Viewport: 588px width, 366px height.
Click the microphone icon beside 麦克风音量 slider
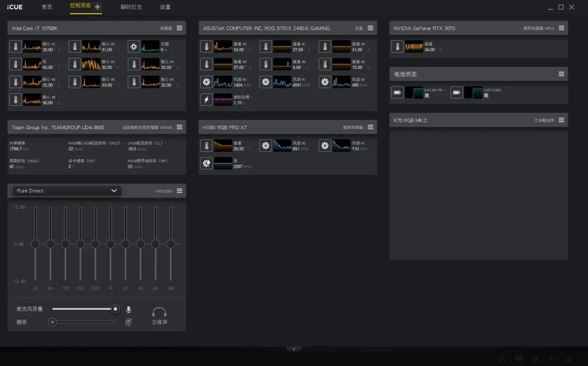128,309
